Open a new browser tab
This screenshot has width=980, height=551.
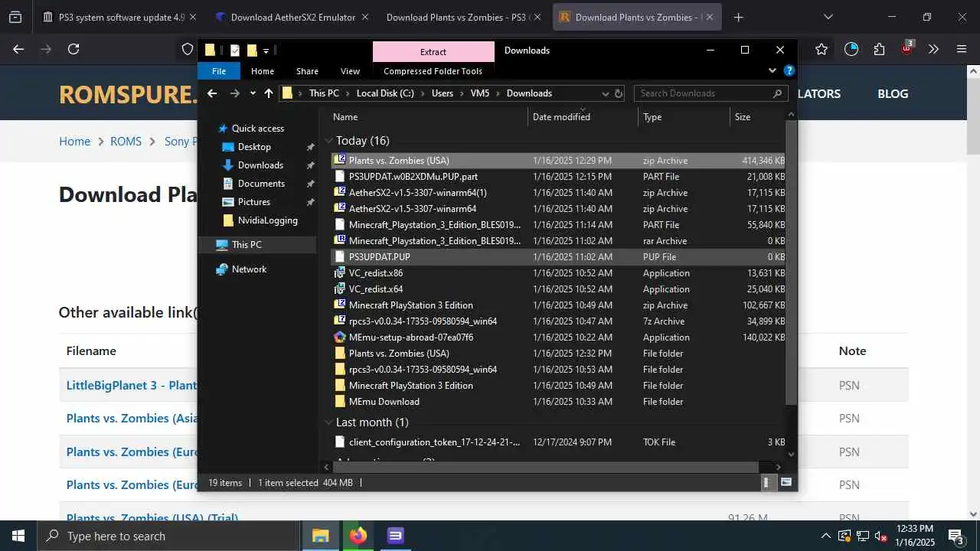point(738,17)
